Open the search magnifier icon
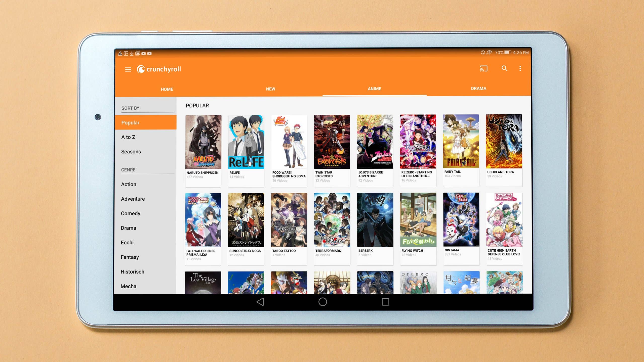This screenshot has width=644, height=362. [504, 68]
